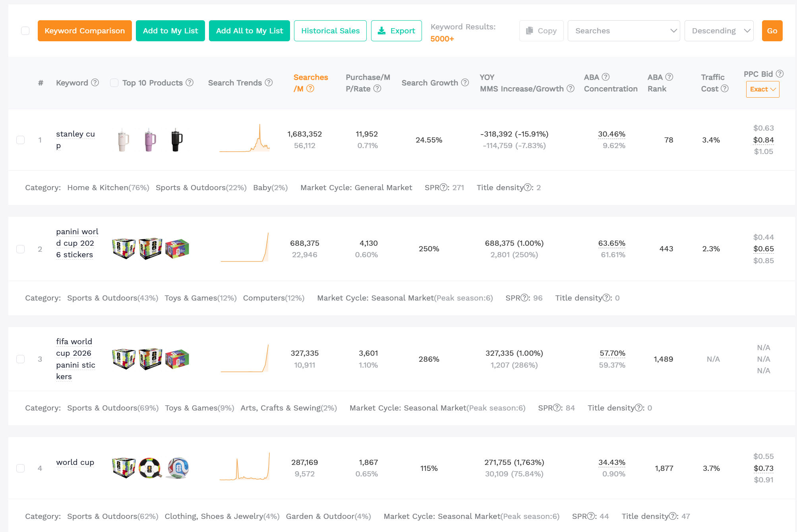Open the world cup search trend chart
Viewport: 797px width, 532px height.
tap(245, 466)
